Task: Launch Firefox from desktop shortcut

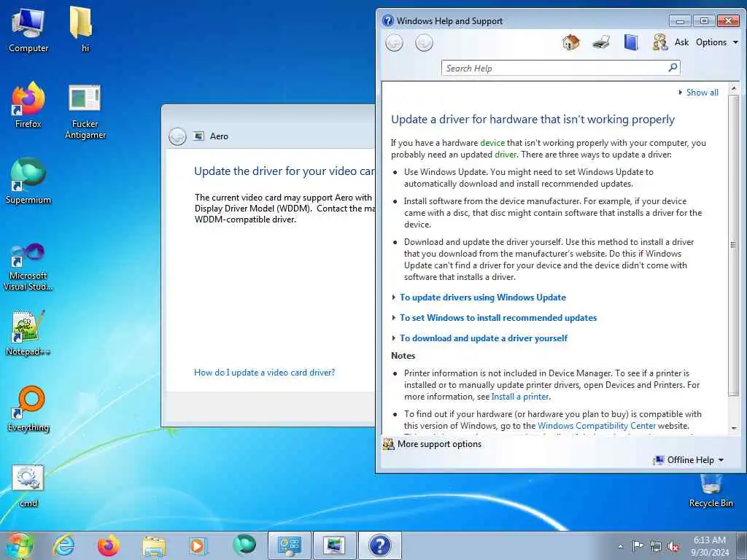Action: 28,105
